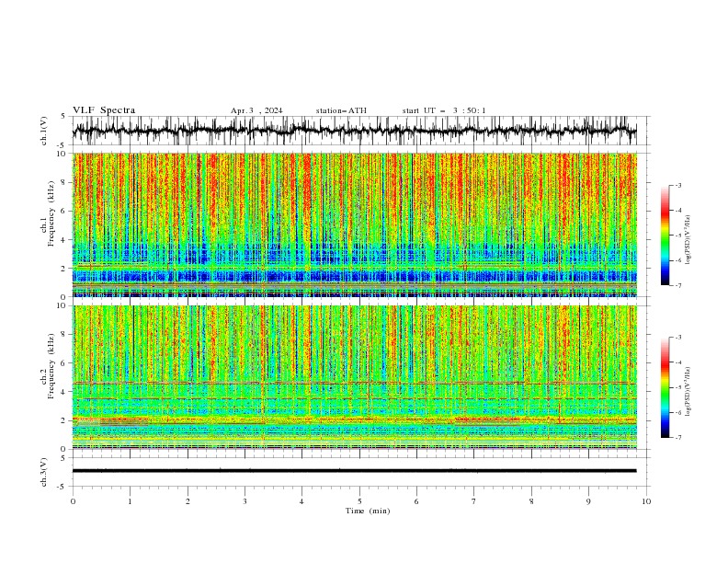Click the upper log(PSD) colorbar label

click(x=688, y=240)
